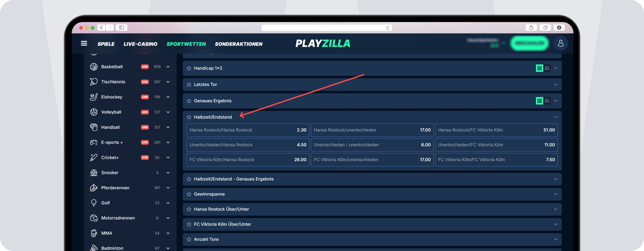Open the hamburger menu icon
The width and height of the screenshot is (644, 251).
84,44
